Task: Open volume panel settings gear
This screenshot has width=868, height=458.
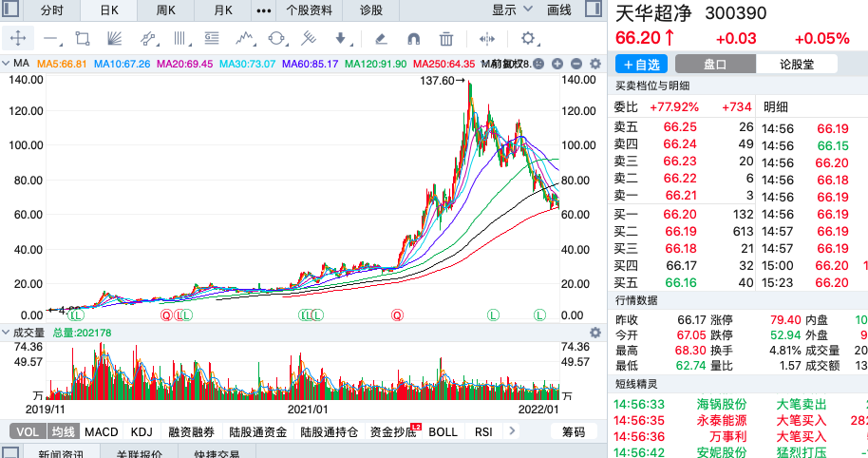Action: [x=595, y=333]
